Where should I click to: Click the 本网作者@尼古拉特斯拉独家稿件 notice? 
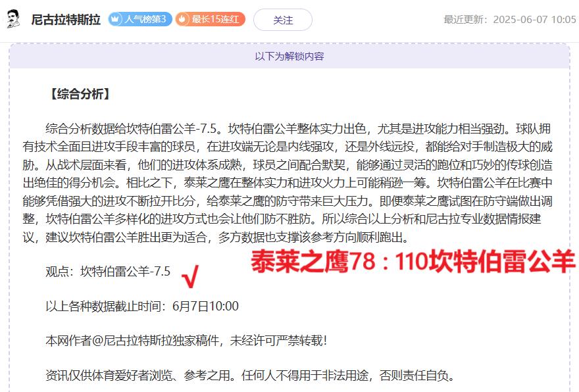pos(186,340)
